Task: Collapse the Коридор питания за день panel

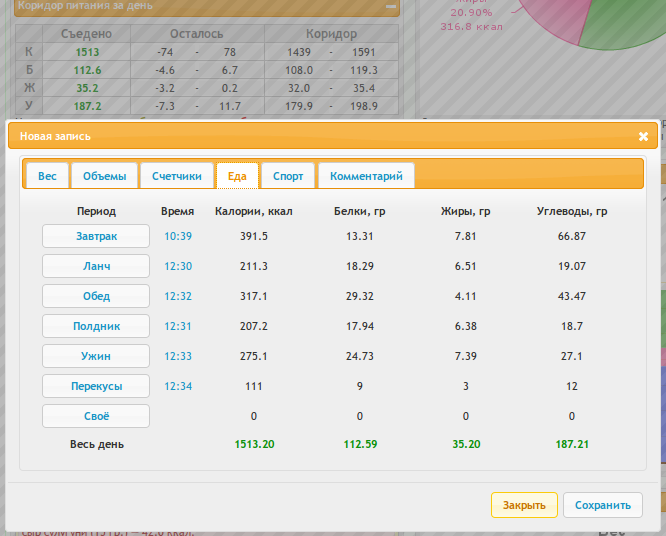Action: (391, 6)
